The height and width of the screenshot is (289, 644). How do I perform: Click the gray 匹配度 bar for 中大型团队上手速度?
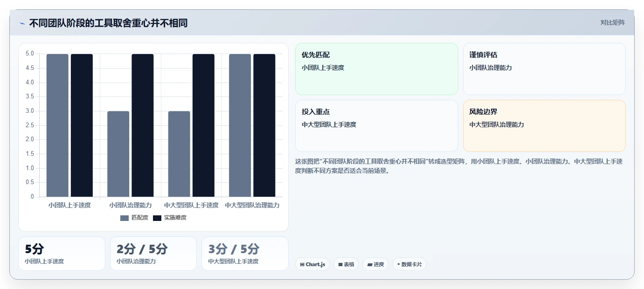click(179, 154)
